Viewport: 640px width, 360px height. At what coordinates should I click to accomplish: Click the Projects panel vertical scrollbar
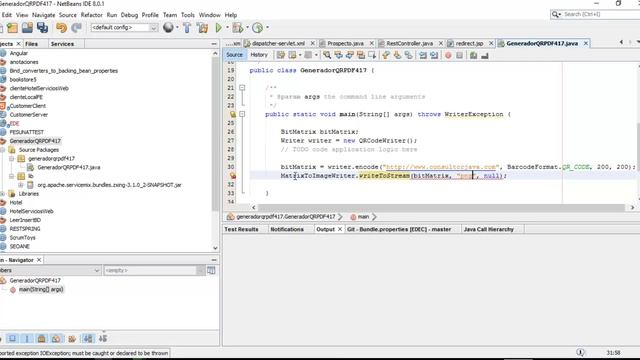pyautogui.click(x=215, y=135)
